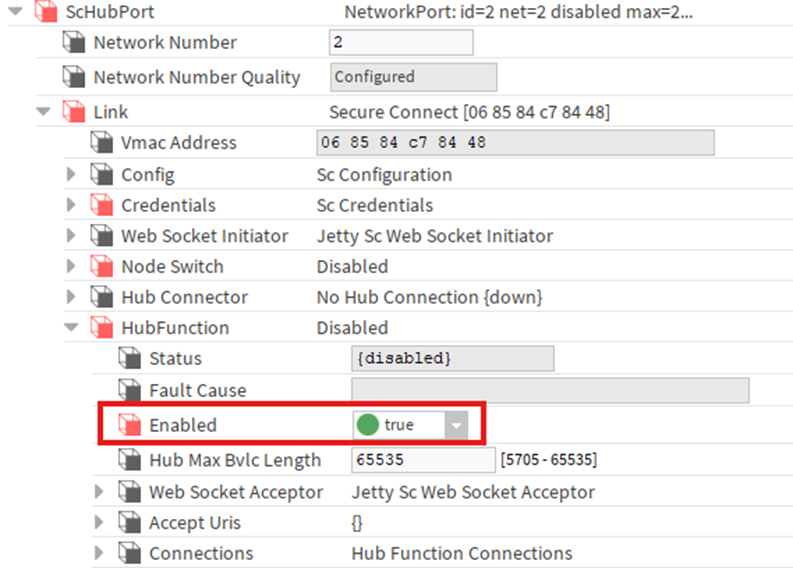Click the red Node Switch cube icon
The width and height of the screenshot is (793, 568).
tap(102, 266)
